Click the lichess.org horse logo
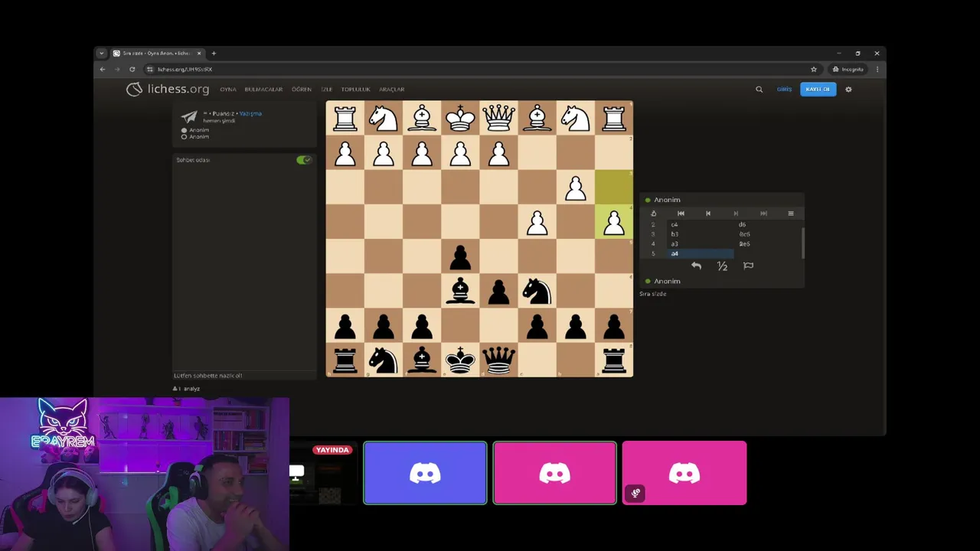The height and width of the screenshot is (551, 980). click(135, 90)
